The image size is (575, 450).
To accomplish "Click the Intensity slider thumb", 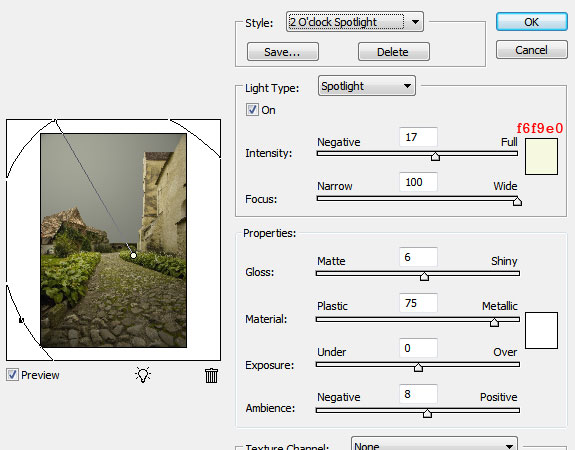I will point(435,157).
